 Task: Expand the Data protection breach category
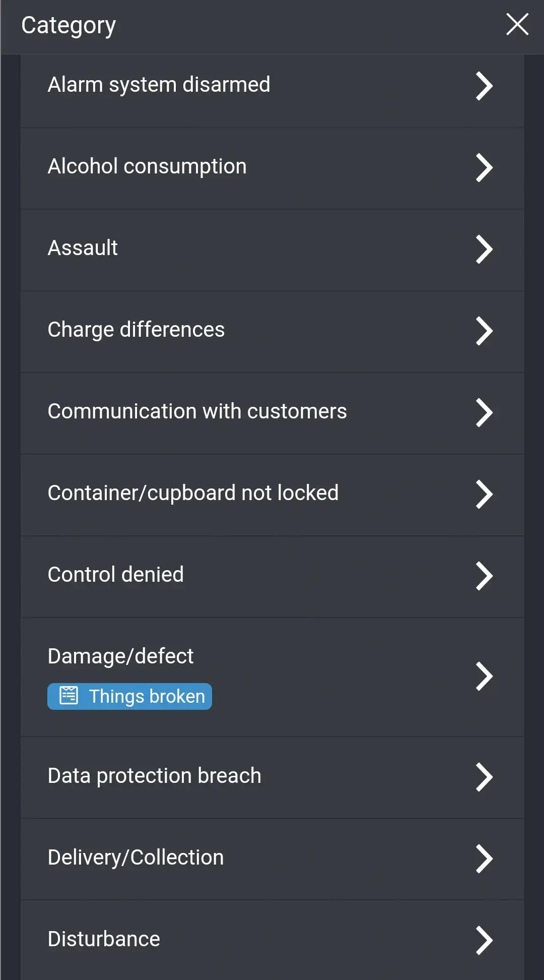484,777
